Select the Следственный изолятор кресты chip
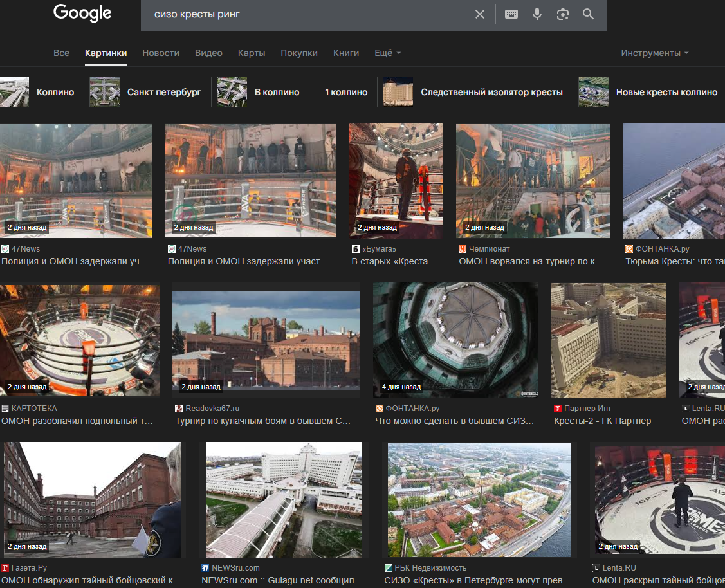The image size is (725, 588). point(477,92)
